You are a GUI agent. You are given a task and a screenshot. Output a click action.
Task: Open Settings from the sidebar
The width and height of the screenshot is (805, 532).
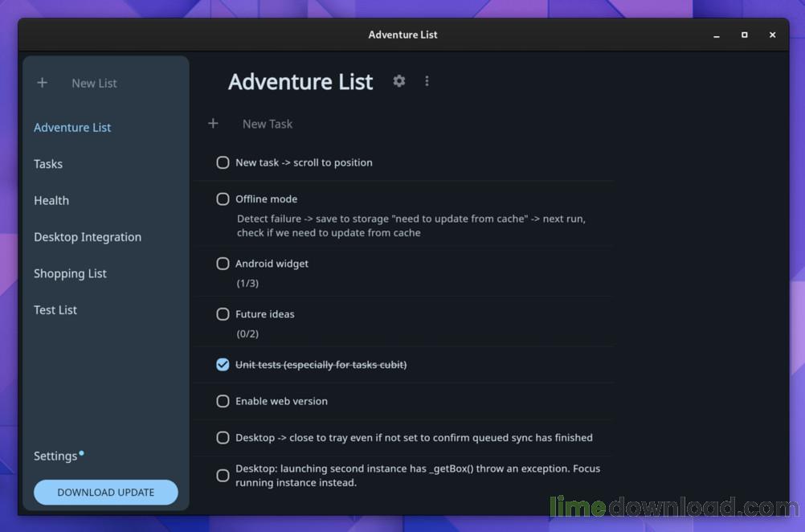(55, 456)
